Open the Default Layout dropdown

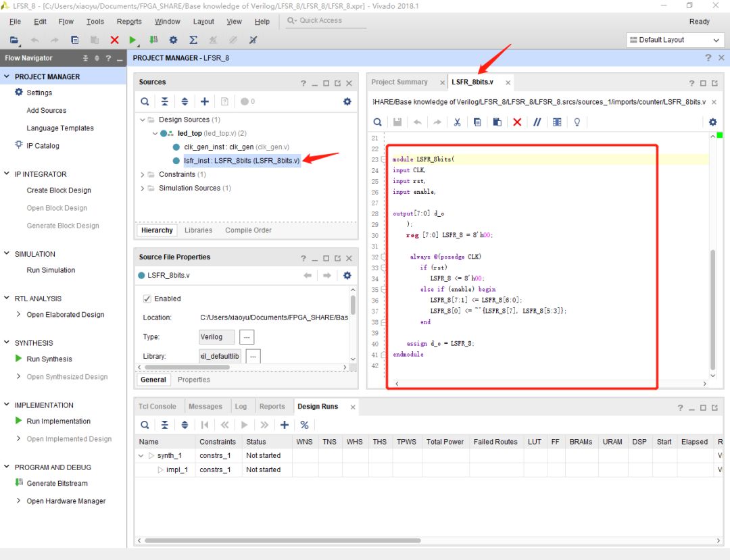(675, 40)
